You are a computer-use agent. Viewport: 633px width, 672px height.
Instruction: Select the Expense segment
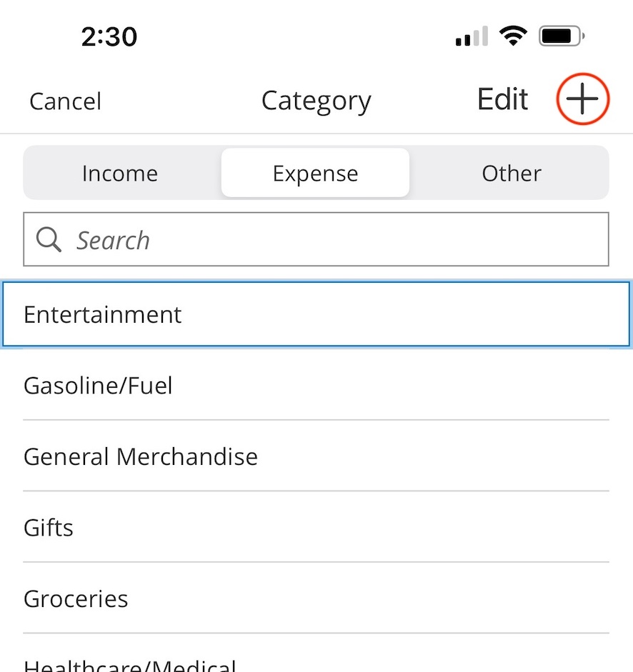pos(315,173)
